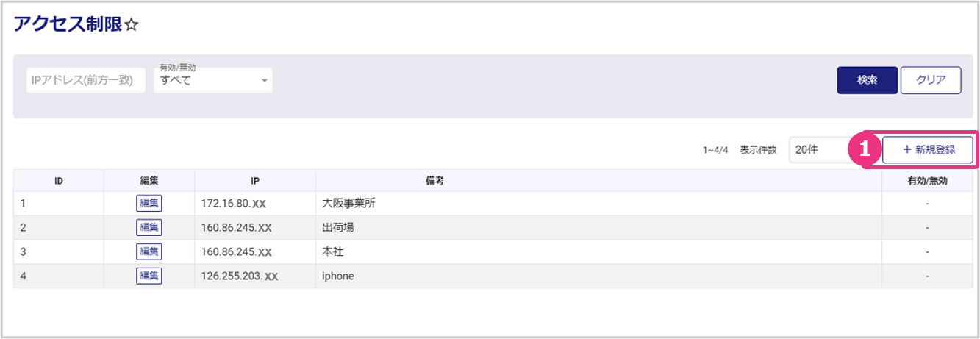Click the IP column header

click(255, 181)
